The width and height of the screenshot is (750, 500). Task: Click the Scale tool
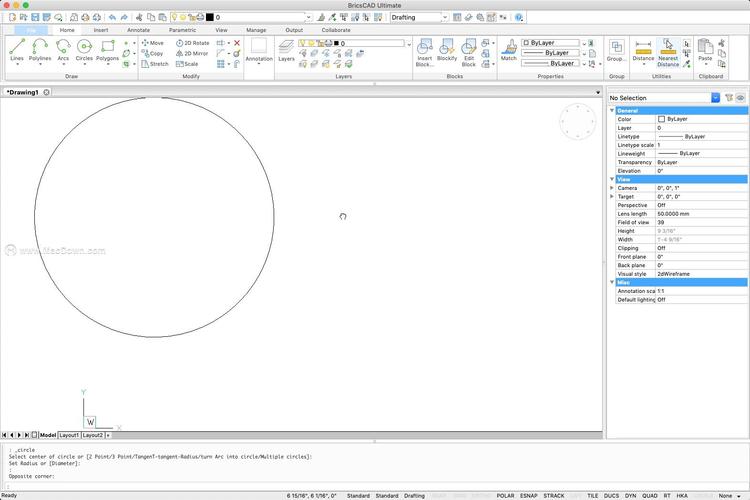click(x=187, y=64)
